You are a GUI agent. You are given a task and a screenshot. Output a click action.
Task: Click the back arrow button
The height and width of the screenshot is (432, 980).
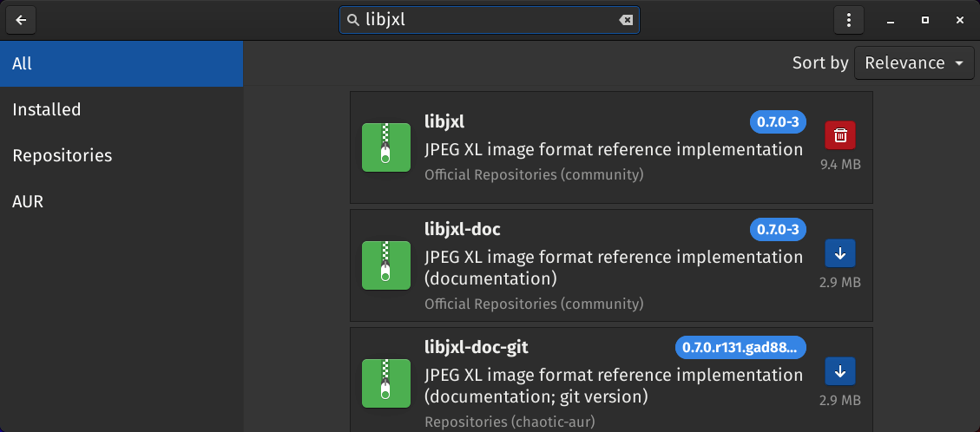click(x=21, y=20)
